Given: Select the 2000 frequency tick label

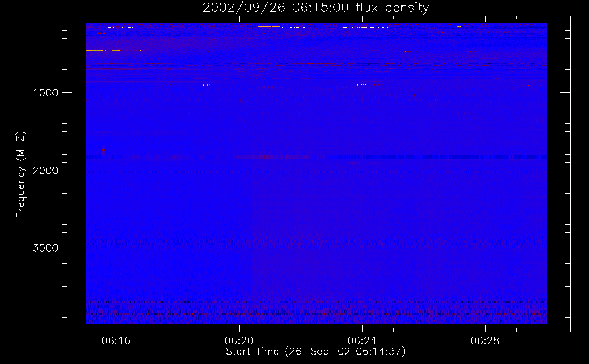Looking at the screenshot, I should [46, 170].
